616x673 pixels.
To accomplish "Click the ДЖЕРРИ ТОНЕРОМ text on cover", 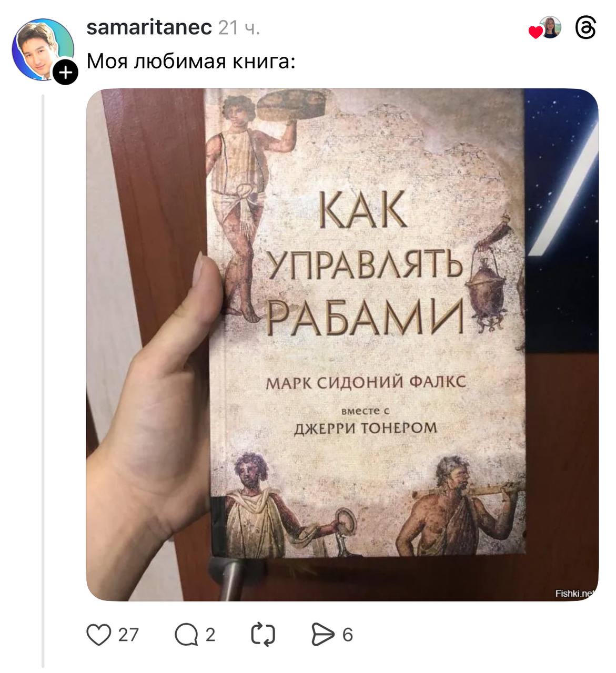I will coord(366,427).
